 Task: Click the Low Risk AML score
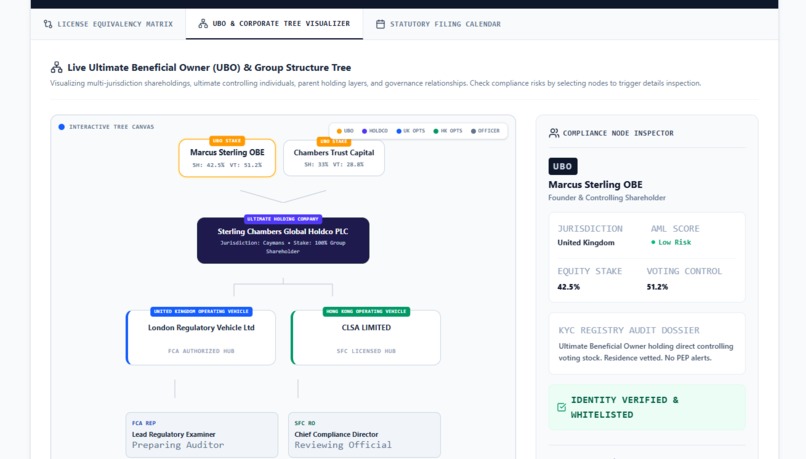pyautogui.click(x=671, y=242)
